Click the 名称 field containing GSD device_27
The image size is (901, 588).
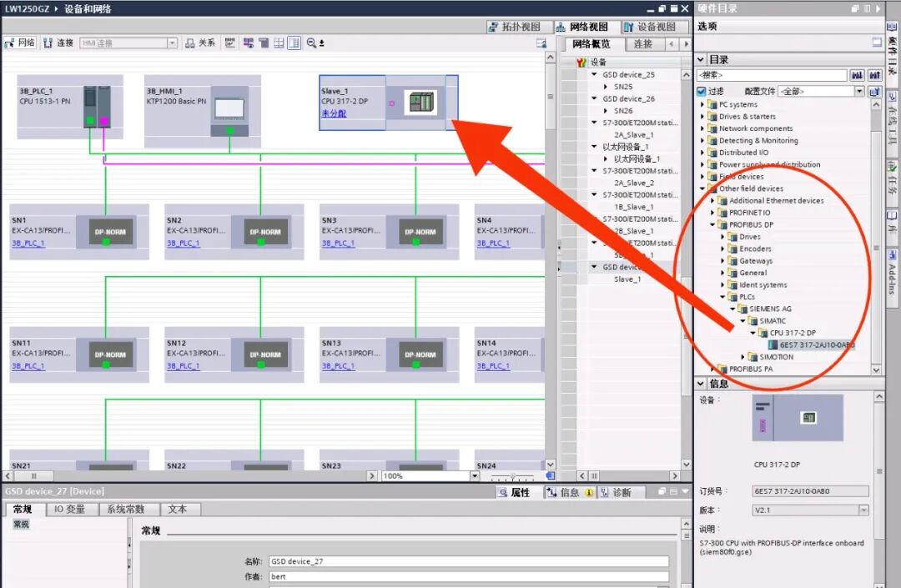[469, 561]
